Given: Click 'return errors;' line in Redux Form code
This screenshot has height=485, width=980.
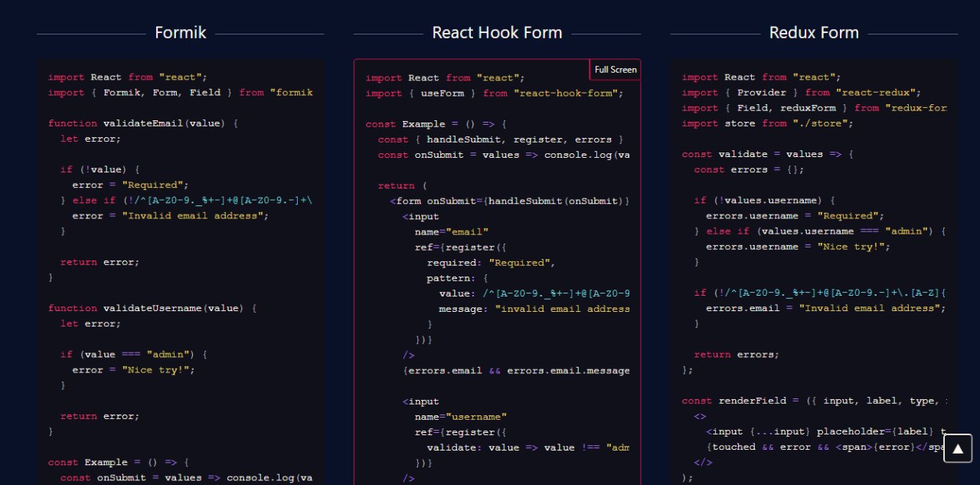Looking at the screenshot, I should (x=737, y=355).
